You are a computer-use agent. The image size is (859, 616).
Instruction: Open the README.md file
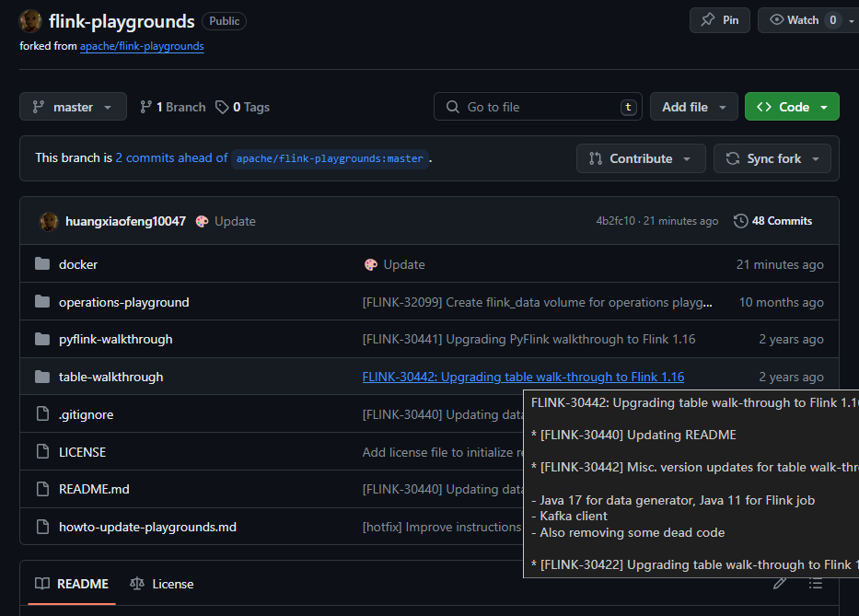coord(94,490)
